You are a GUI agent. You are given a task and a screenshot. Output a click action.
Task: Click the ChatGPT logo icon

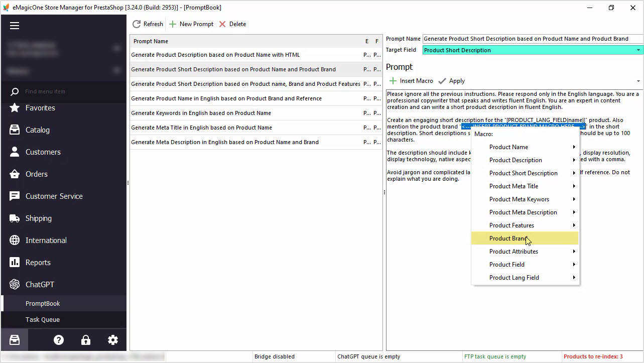15,285
